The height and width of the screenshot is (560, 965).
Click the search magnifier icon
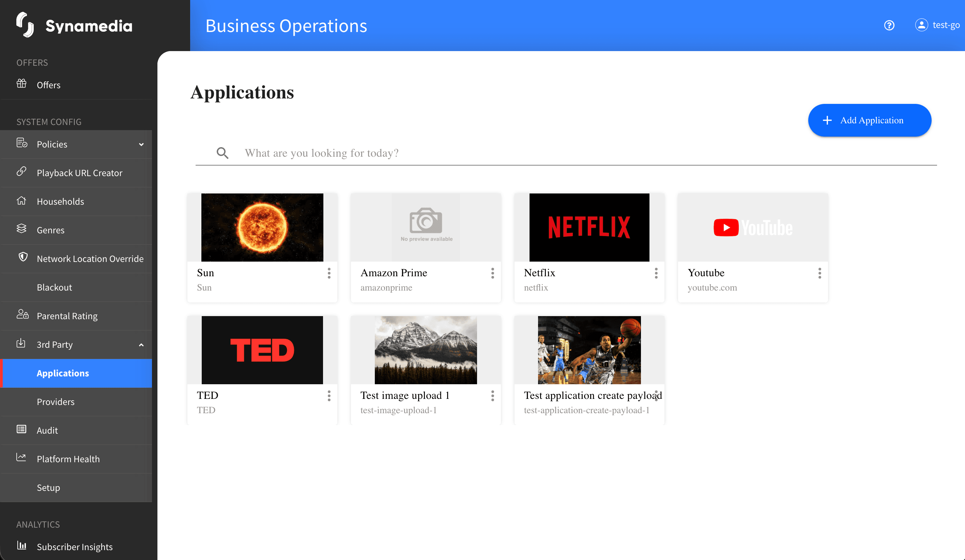(223, 153)
